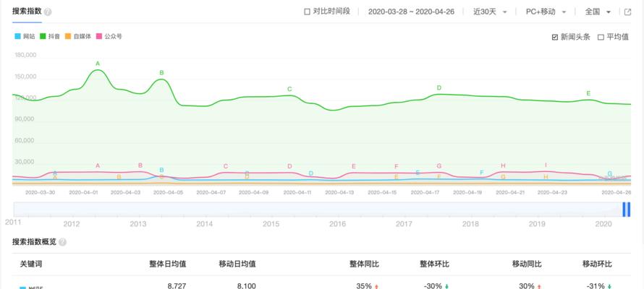Click pink news marker E on 公众号 line
The height and width of the screenshot is (289, 644).
(354, 166)
